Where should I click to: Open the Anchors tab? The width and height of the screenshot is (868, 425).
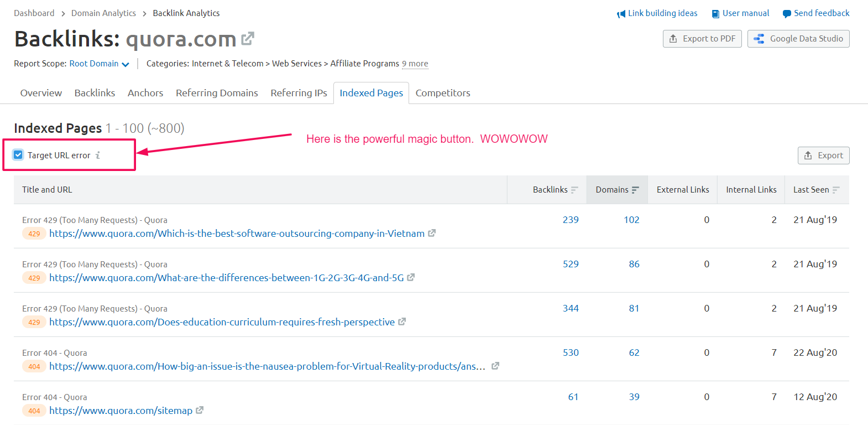pyautogui.click(x=145, y=93)
